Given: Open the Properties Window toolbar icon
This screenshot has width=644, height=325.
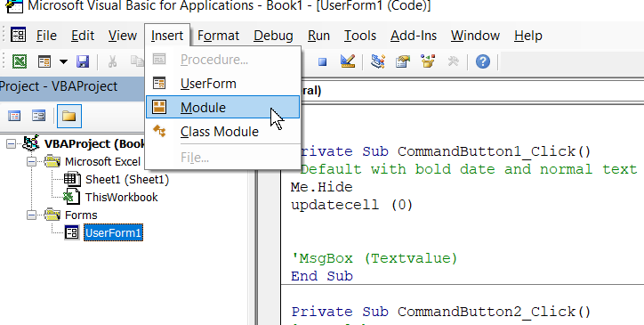Looking at the screenshot, I should pos(402,61).
